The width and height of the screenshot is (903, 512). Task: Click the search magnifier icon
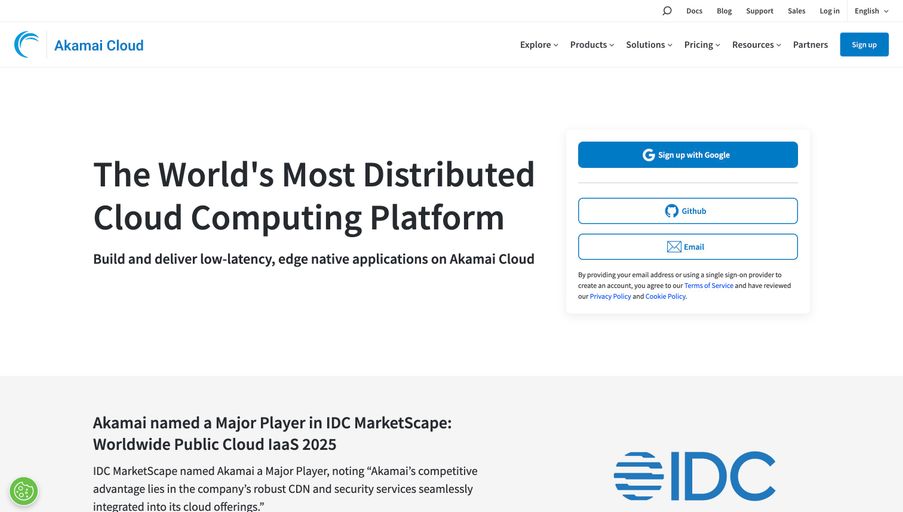[x=667, y=11]
